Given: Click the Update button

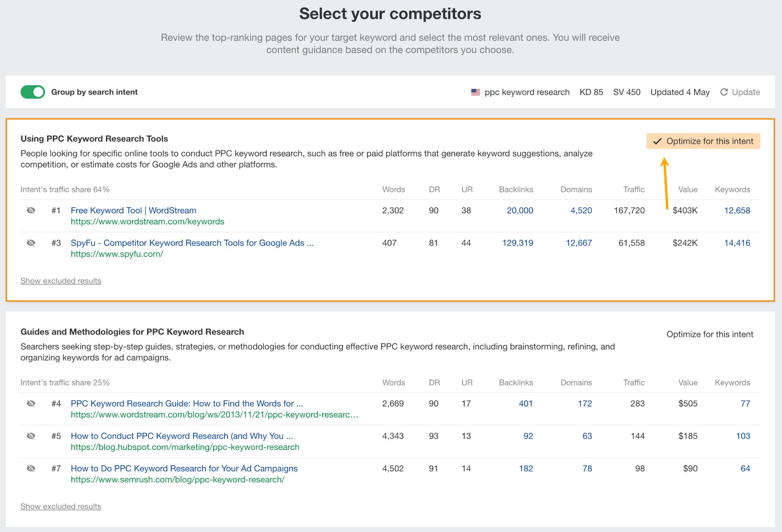Looking at the screenshot, I should [745, 92].
